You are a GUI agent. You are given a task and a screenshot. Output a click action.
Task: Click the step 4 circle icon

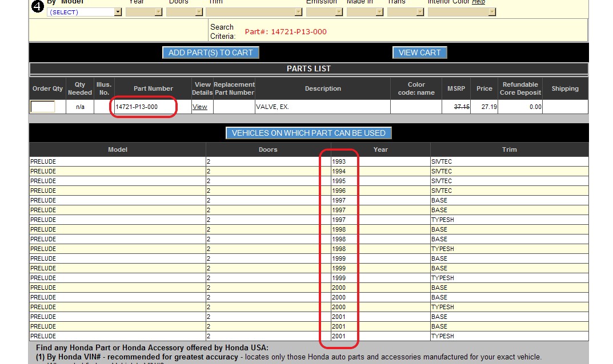click(x=38, y=6)
